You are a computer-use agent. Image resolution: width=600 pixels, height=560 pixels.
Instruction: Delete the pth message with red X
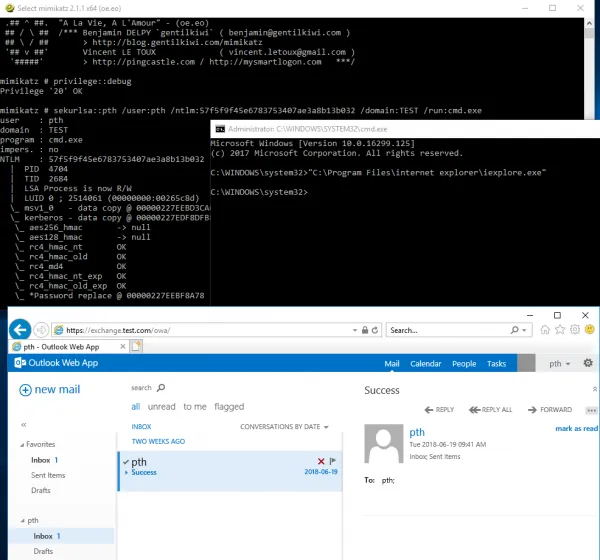[321, 461]
